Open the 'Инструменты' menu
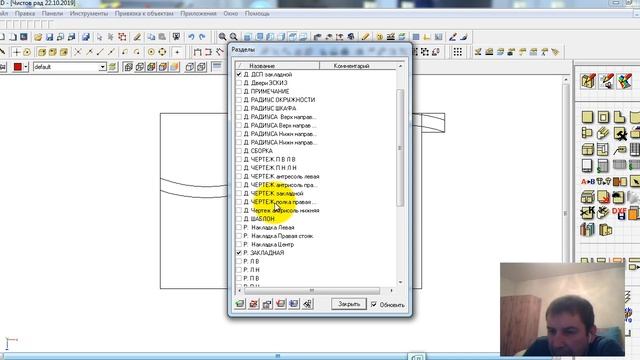 coord(89,13)
